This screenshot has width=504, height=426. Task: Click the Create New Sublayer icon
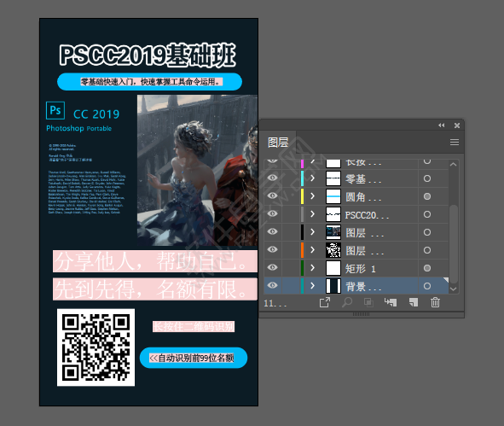(x=391, y=302)
